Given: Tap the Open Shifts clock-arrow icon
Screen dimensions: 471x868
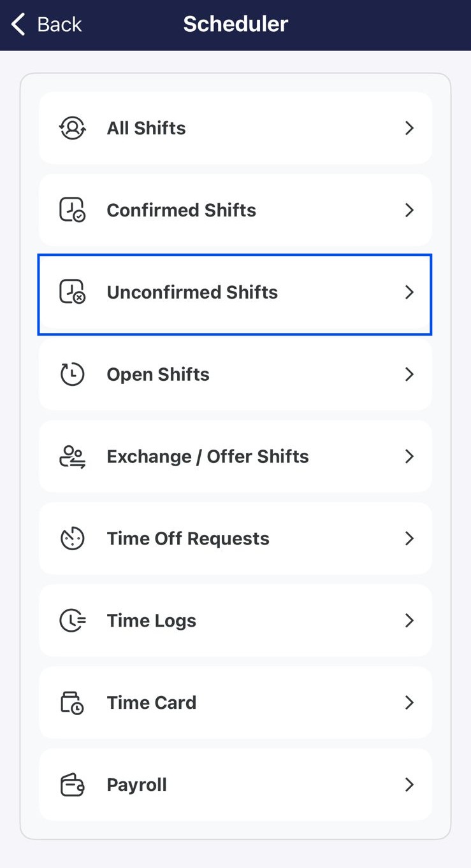Looking at the screenshot, I should coord(73,374).
